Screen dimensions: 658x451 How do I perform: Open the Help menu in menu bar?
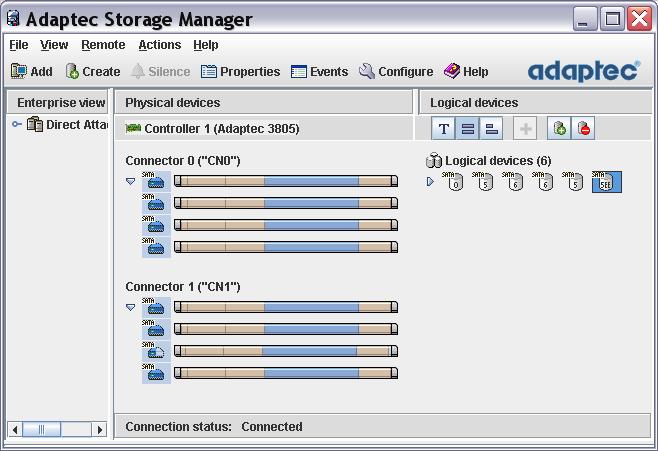click(x=206, y=44)
